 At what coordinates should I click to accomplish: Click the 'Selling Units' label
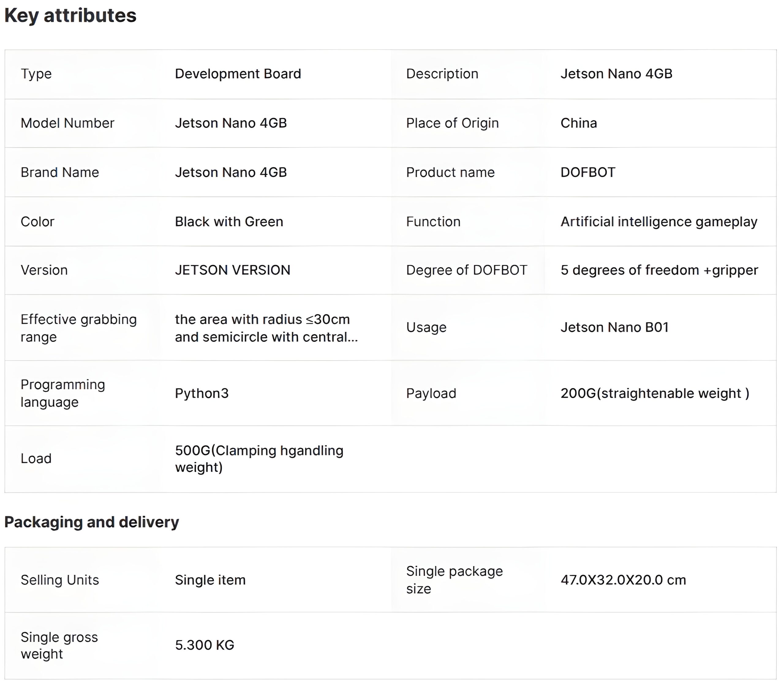(x=60, y=580)
